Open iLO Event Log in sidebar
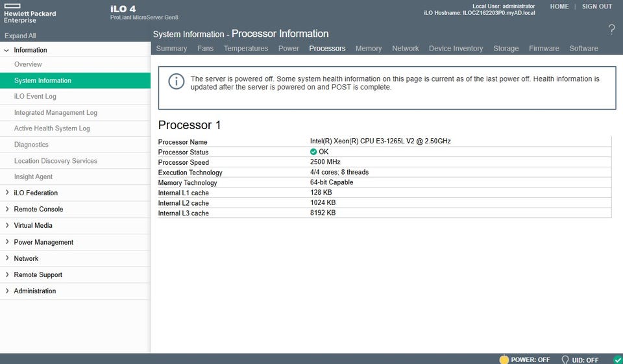The image size is (623, 364). pyautogui.click(x=35, y=97)
